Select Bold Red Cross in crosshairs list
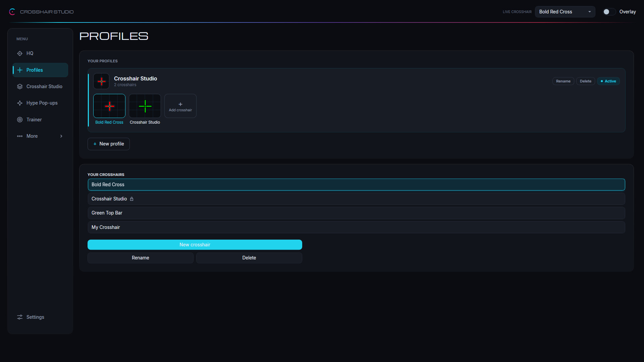Viewport: 644px width, 362px height. click(356, 185)
